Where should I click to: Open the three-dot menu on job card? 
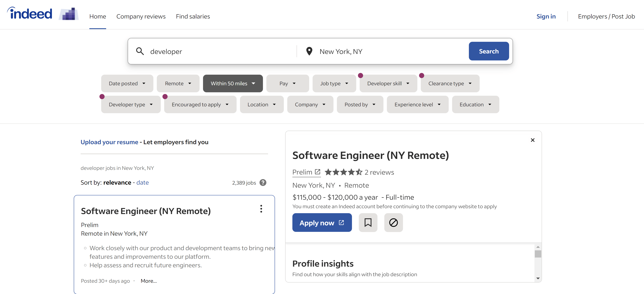pos(261,209)
